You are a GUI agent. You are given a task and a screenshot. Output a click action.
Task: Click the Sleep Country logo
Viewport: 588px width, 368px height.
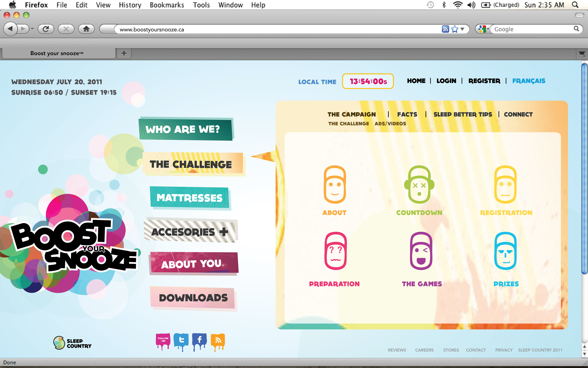pos(72,343)
